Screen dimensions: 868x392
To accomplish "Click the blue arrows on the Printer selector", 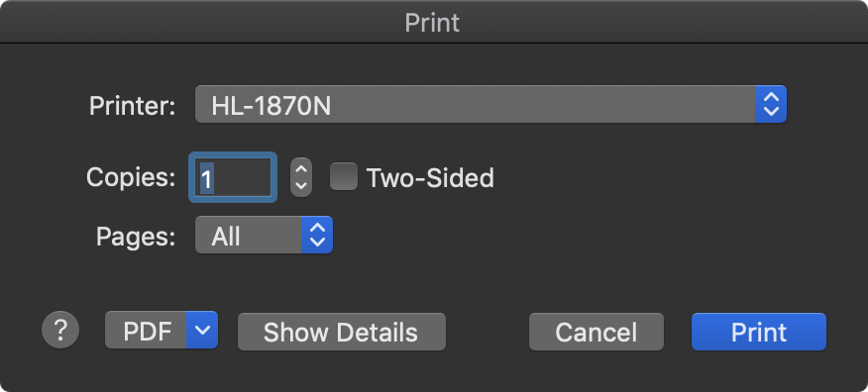I will [771, 104].
